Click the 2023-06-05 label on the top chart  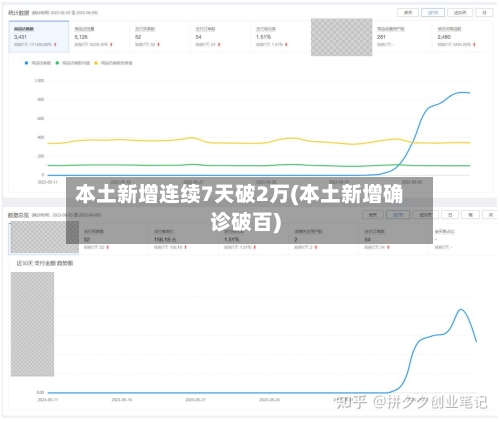[412, 182]
